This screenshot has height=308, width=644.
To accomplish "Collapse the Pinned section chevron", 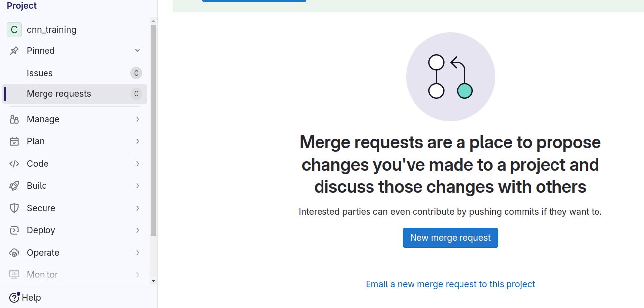I will click(138, 51).
